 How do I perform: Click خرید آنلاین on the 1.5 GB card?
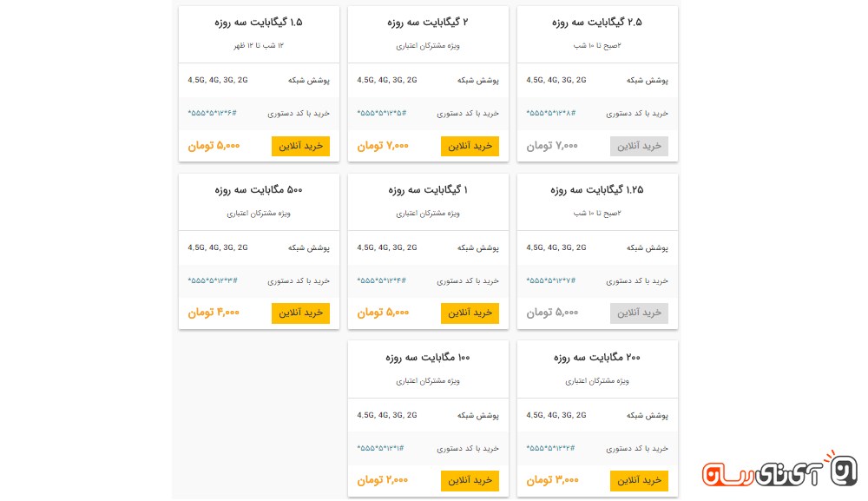pos(300,146)
